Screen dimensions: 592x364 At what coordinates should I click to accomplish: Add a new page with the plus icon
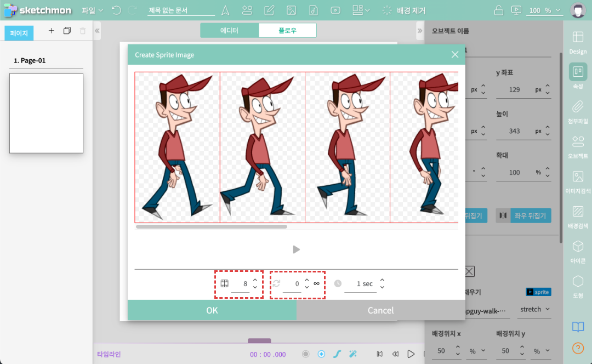click(x=52, y=31)
